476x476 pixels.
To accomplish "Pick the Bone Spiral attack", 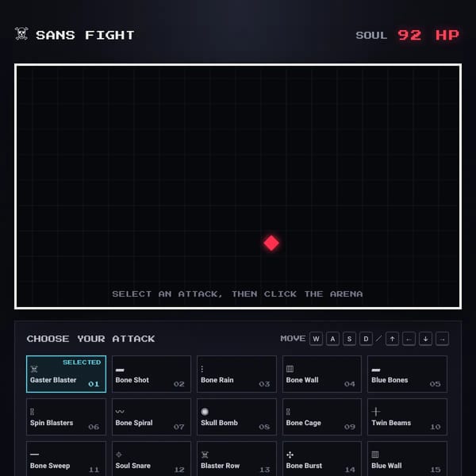I will point(152,416).
